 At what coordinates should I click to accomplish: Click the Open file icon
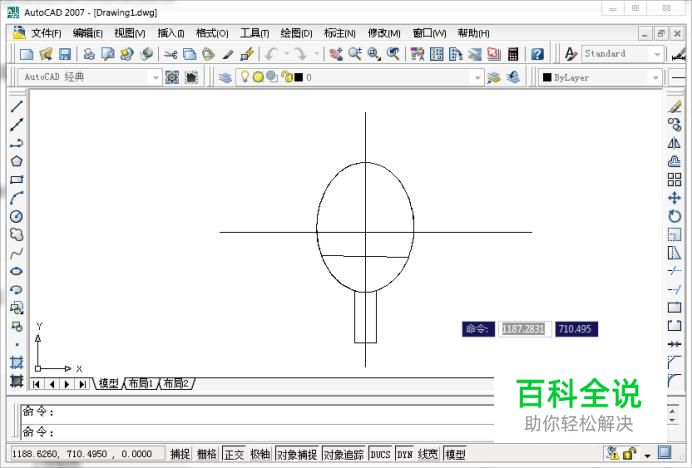[x=46, y=54]
